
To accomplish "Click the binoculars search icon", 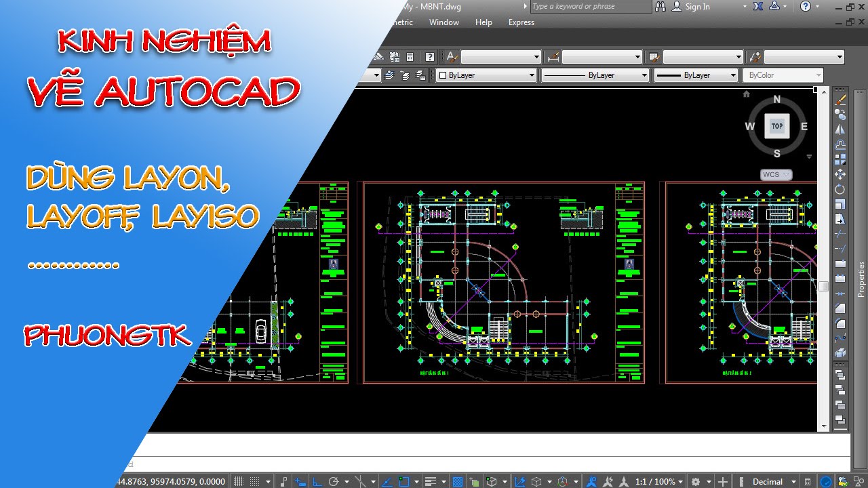I will [661, 6].
